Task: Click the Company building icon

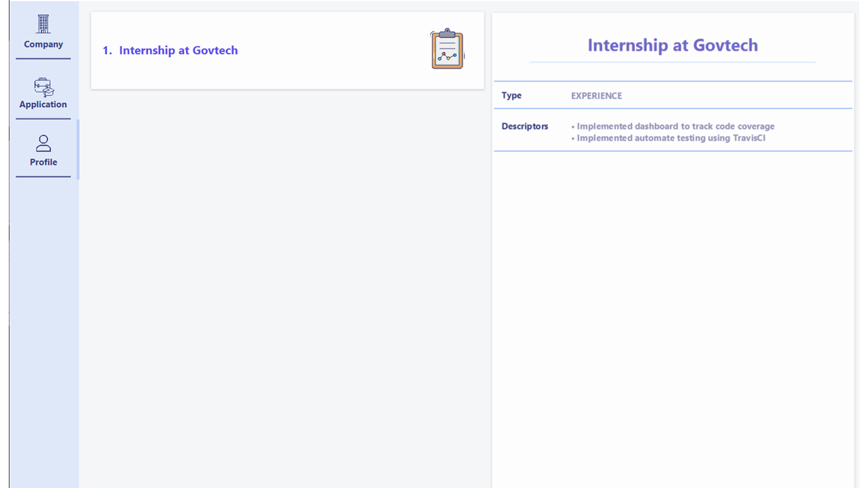Action: [x=43, y=24]
